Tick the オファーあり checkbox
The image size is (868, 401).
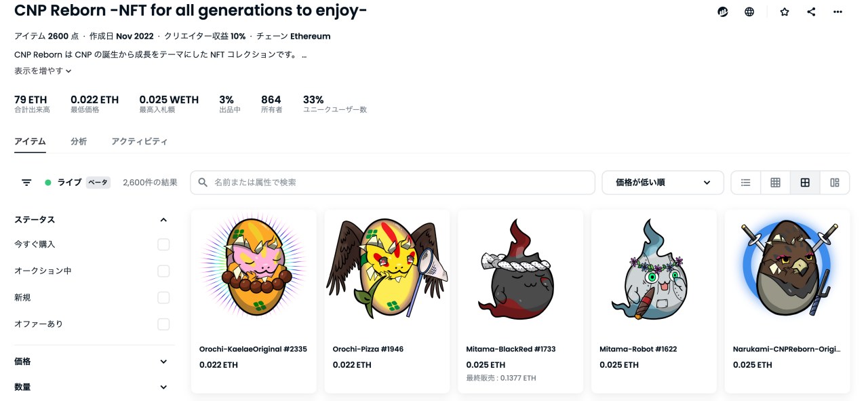[163, 324]
